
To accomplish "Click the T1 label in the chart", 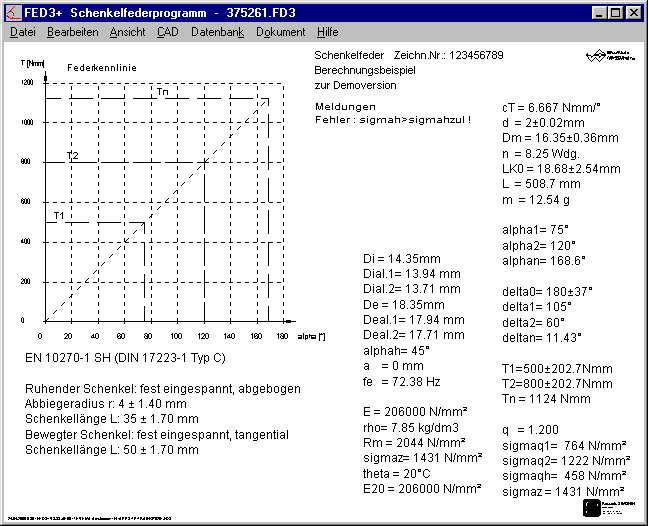I will [x=59, y=216].
